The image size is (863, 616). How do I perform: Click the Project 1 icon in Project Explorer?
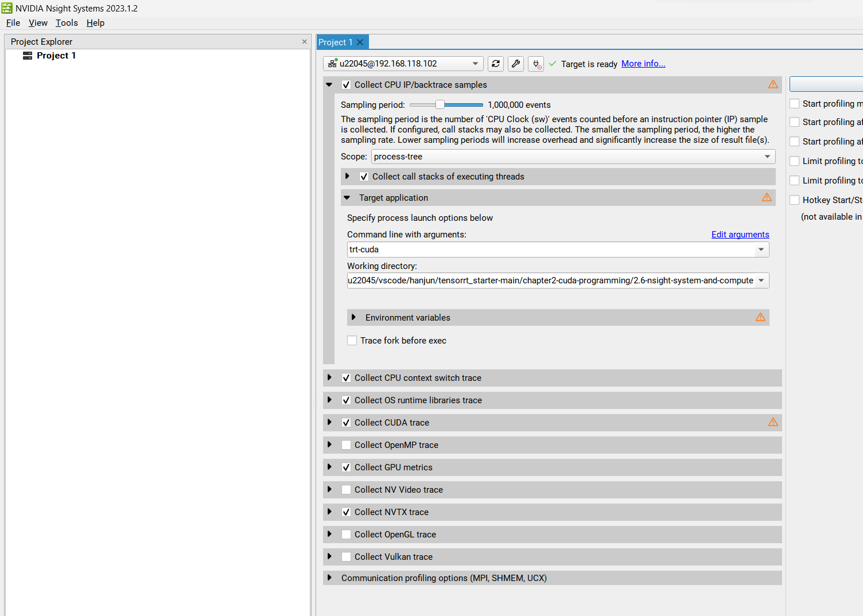tap(27, 56)
